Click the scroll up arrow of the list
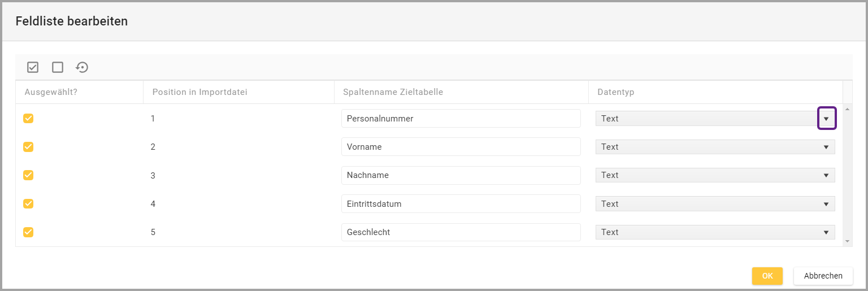Screen dimensions: 868x291 click(x=847, y=108)
